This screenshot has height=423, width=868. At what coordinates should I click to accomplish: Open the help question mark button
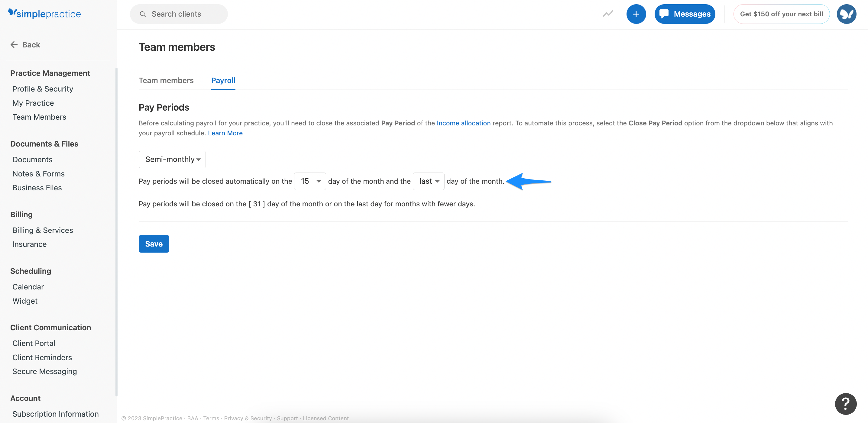pos(846,403)
